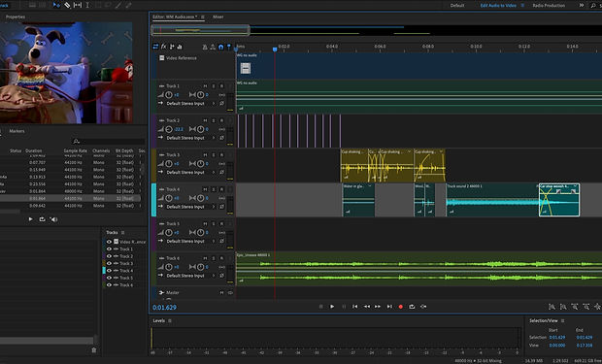Toggle visibility eye for Track 4
Viewport: 602px width, 364px height.
pos(109,270)
